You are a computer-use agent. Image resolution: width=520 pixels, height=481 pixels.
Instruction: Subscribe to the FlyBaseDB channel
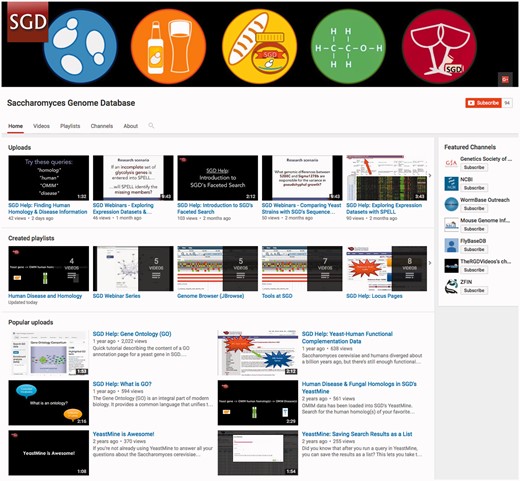point(474,249)
